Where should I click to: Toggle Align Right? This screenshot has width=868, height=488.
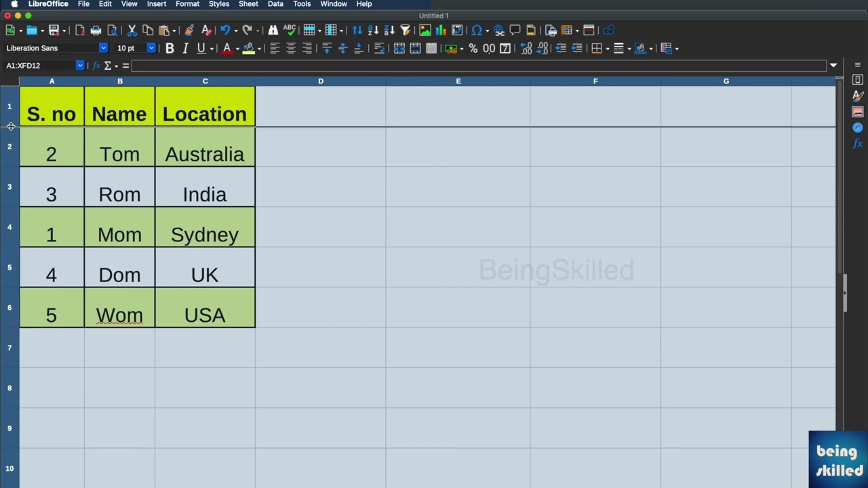tap(307, 48)
